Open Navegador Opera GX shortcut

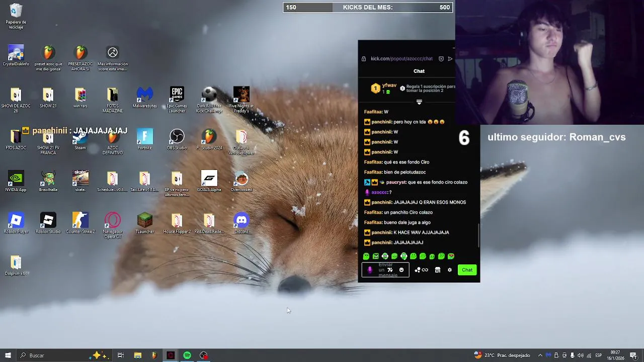tap(113, 225)
